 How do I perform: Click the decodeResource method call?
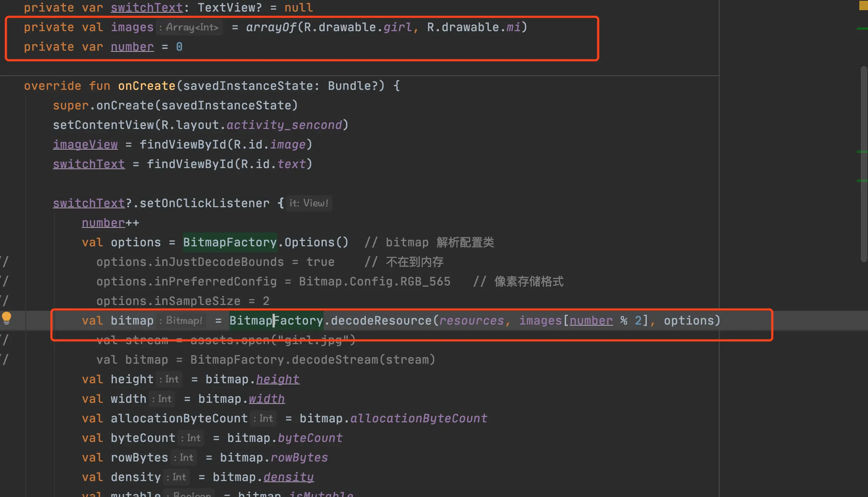[381, 321]
